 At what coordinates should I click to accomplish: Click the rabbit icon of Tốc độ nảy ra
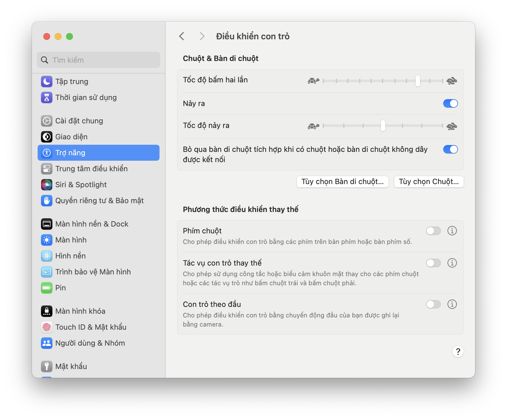tap(452, 126)
